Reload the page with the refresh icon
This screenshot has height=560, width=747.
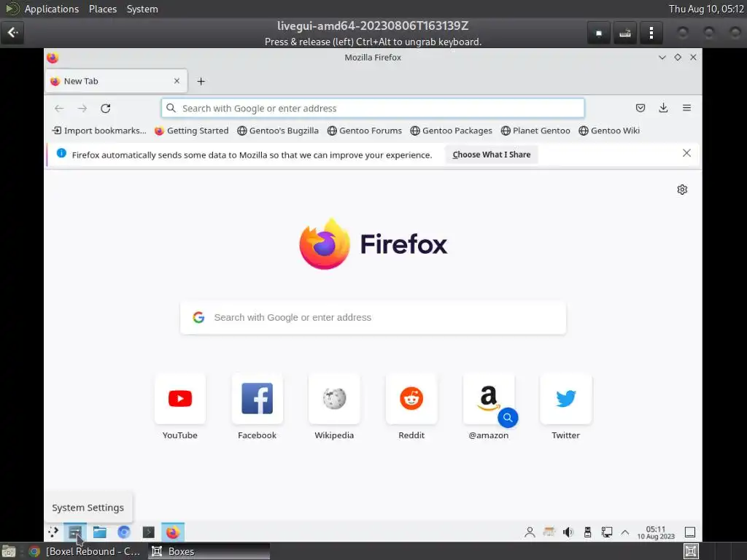(x=106, y=109)
